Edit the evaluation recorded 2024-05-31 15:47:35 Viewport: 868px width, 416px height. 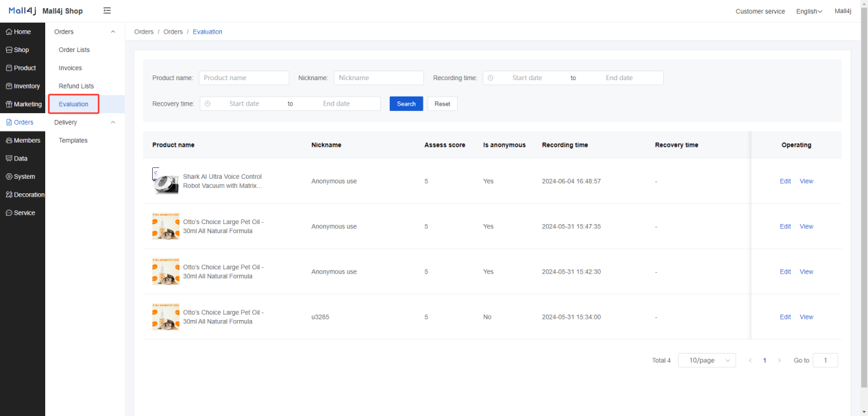pos(785,227)
